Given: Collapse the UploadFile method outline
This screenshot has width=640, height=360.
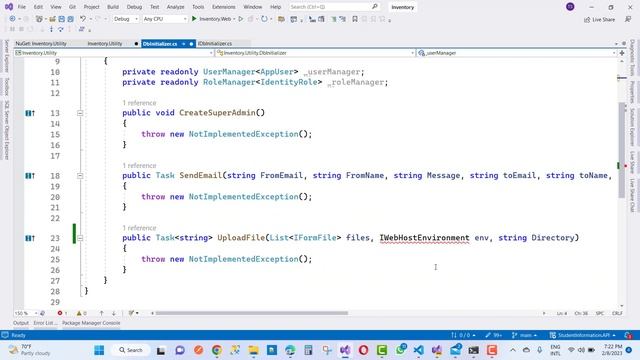Looking at the screenshot, I should click(80, 238).
